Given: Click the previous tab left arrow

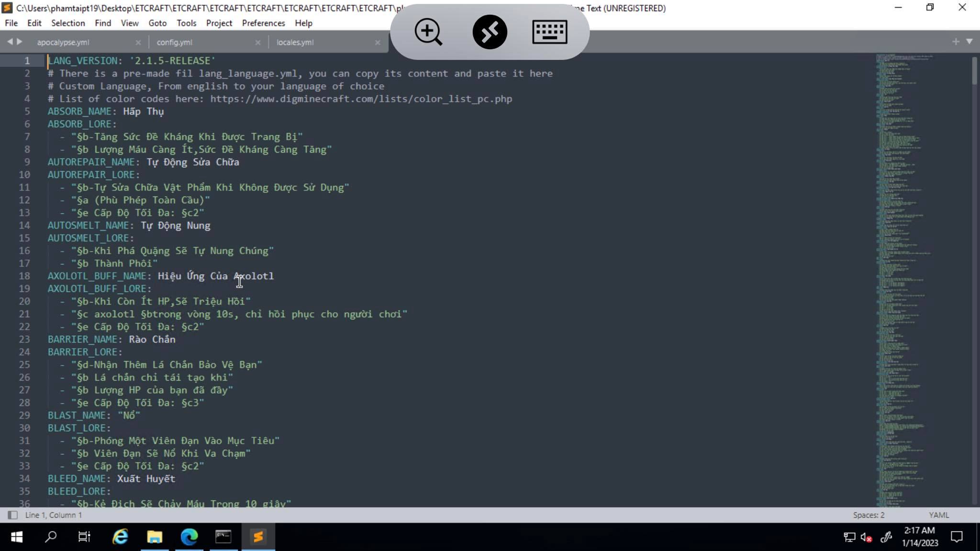Looking at the screenshot, I should 10,42.
